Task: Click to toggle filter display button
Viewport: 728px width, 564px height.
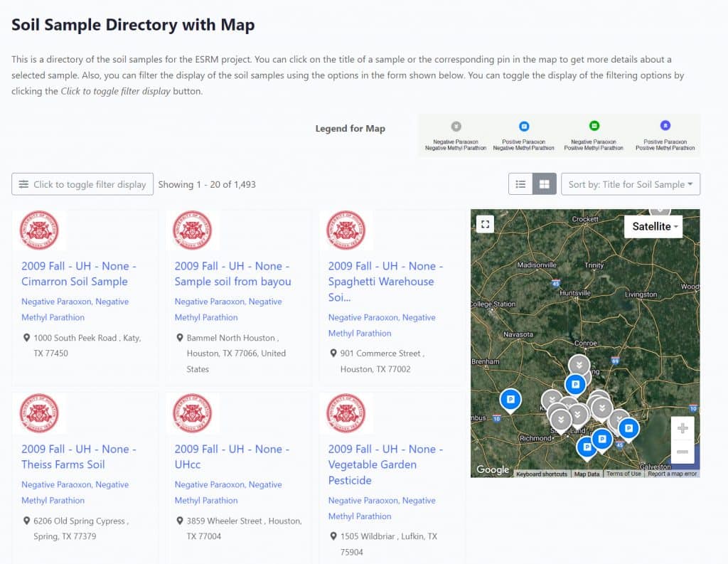Action: (x=82, y=184)
